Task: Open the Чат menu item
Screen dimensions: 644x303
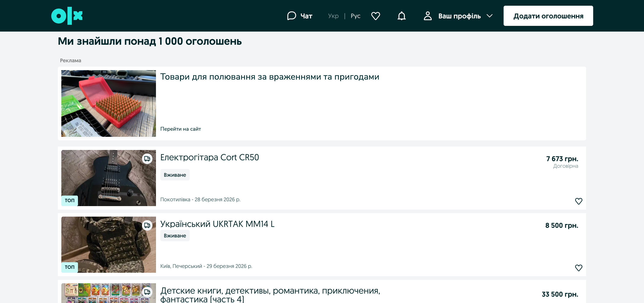Action: pos(306,16)
